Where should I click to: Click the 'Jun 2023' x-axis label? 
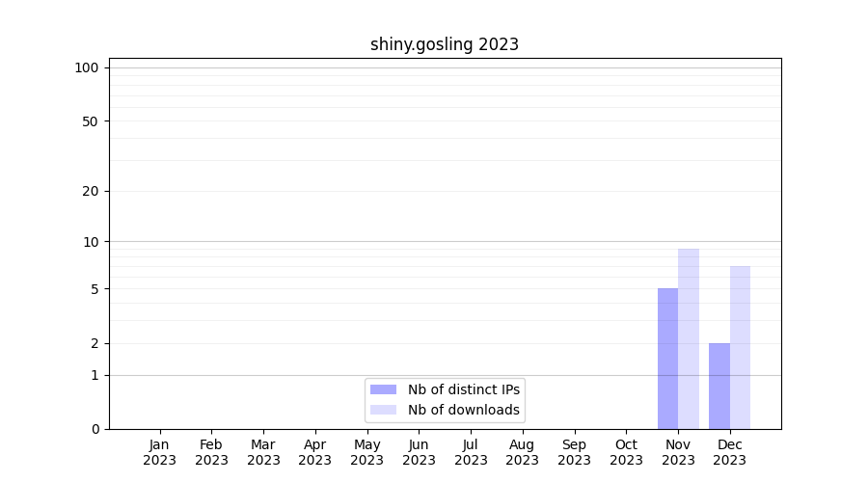(419, 452)
